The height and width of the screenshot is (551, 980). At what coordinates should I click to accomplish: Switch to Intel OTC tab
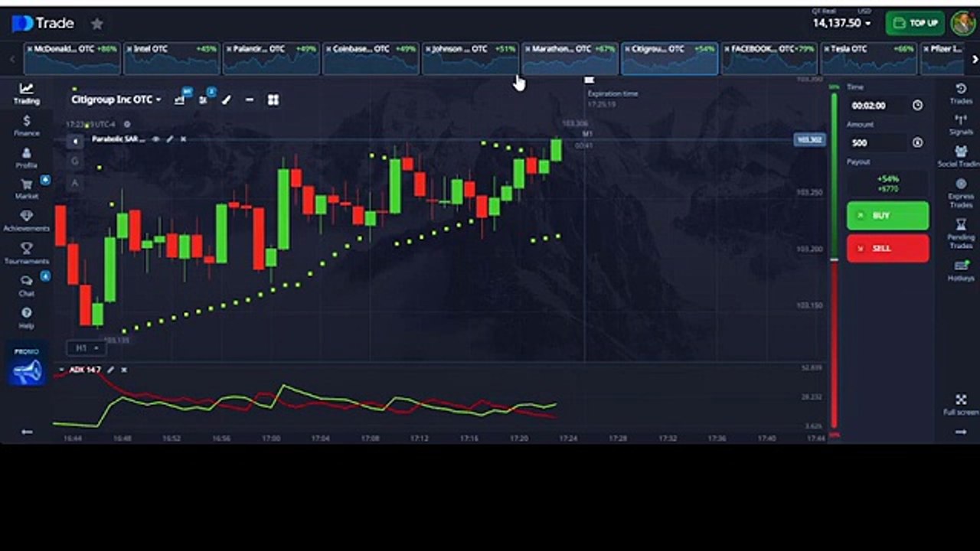(172, 58)
